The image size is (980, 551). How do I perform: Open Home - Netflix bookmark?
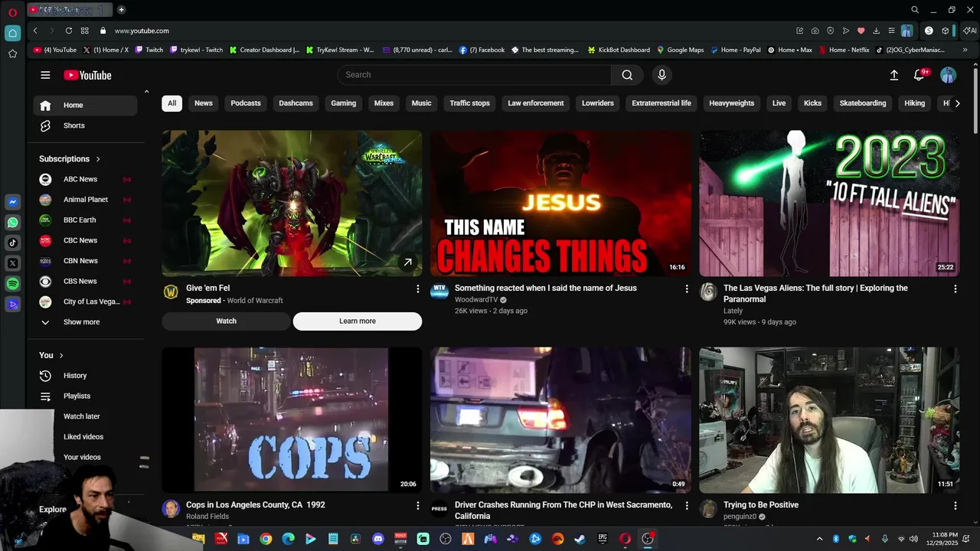tap(844, 50)
